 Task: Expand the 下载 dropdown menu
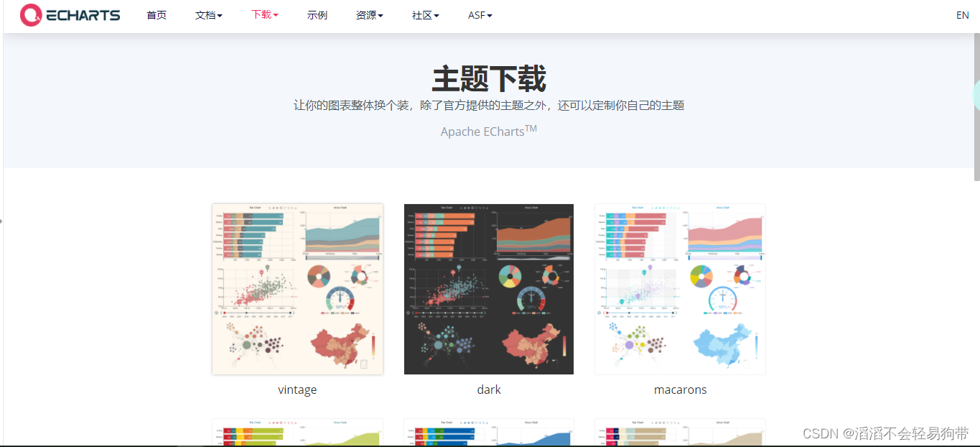[x=265, y=14]
